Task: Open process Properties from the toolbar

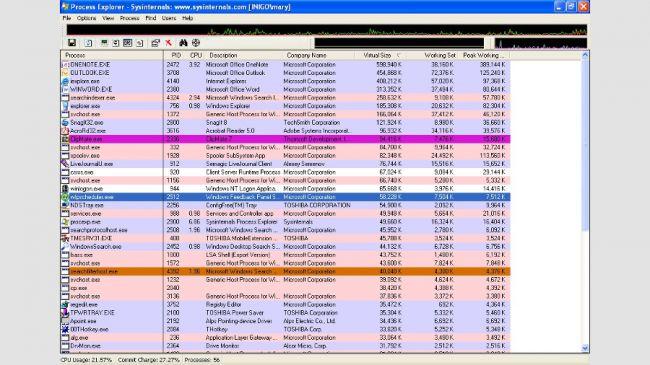Action: pyautogui.click(x=155, y=43)
